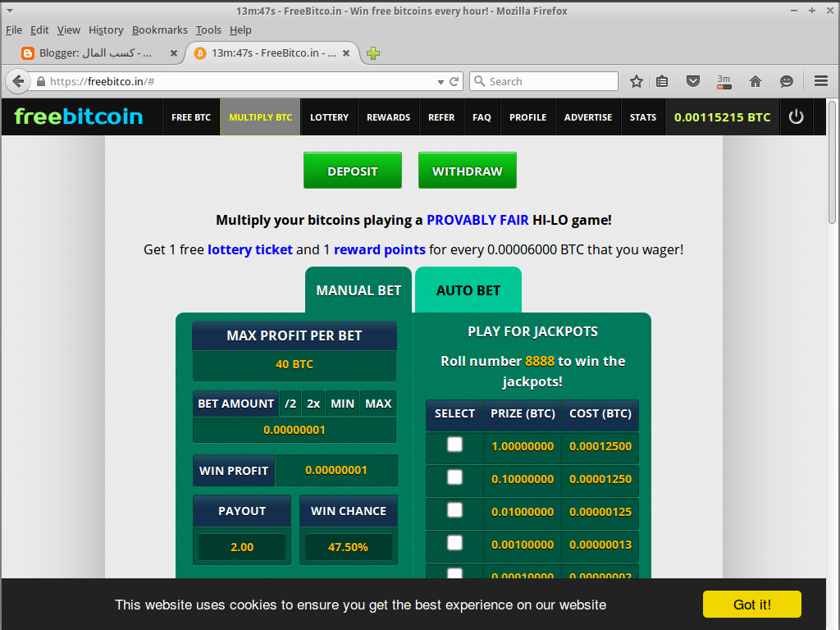Open the History menu
Screen dimensions: 840x630
coord(106,30)
